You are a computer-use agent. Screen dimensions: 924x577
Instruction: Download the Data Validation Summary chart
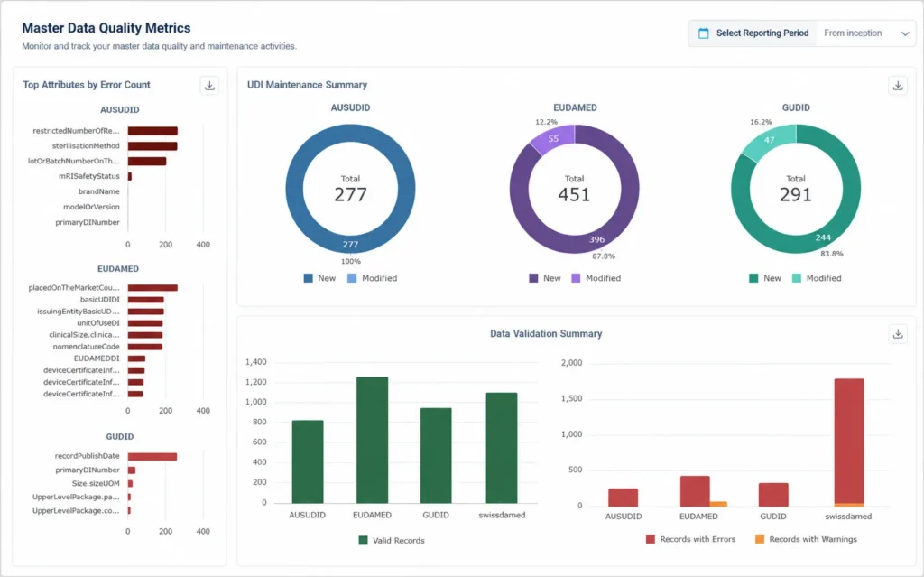[x=898, y=334]
